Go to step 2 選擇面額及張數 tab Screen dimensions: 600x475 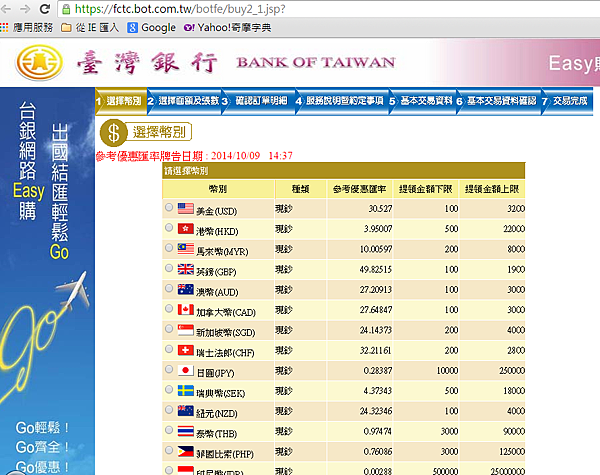184,101
